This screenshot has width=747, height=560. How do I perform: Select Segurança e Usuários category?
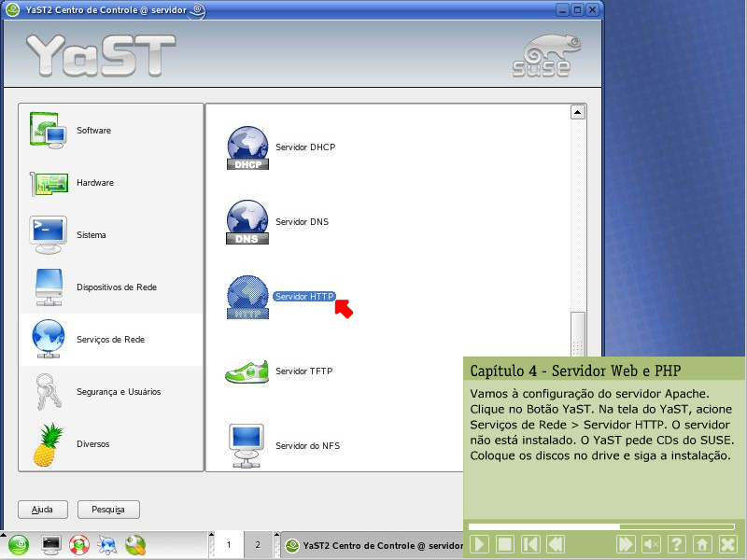(x=118, y=392)
